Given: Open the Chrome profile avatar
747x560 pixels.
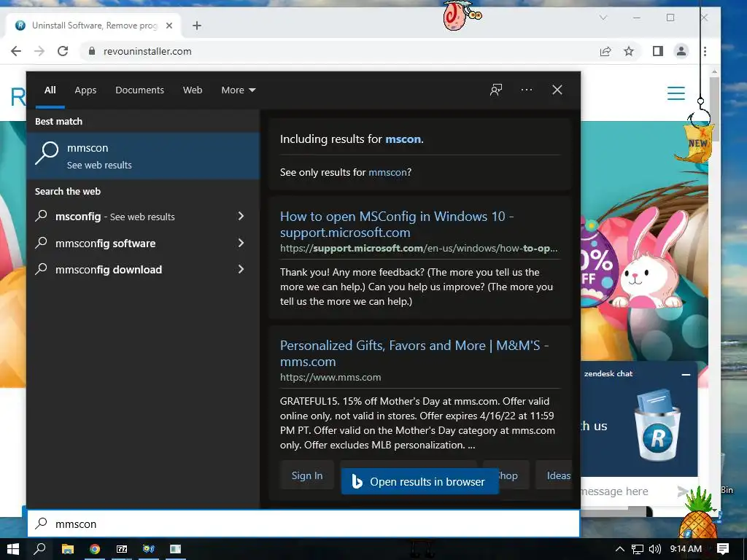Looking at the screenshot, I should click(x=681, y=51).
